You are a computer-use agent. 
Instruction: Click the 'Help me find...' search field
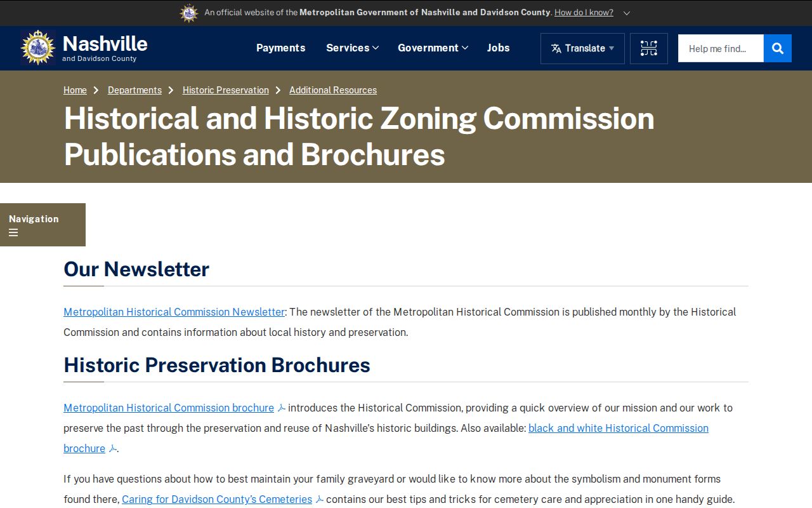click(721, 48)
